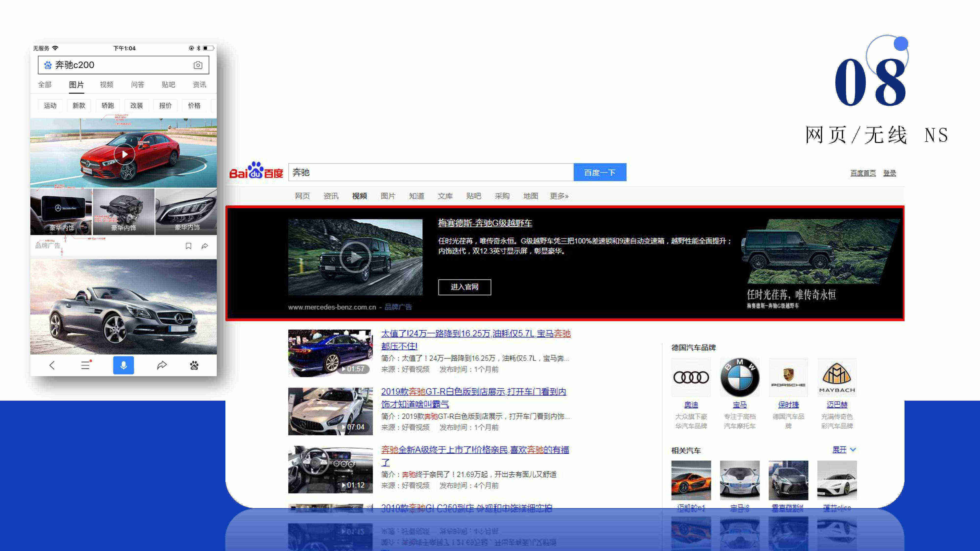Switch to 贴吧 tab in mobile search
Viewport: 980px width, 551px height.
[169, 84]
